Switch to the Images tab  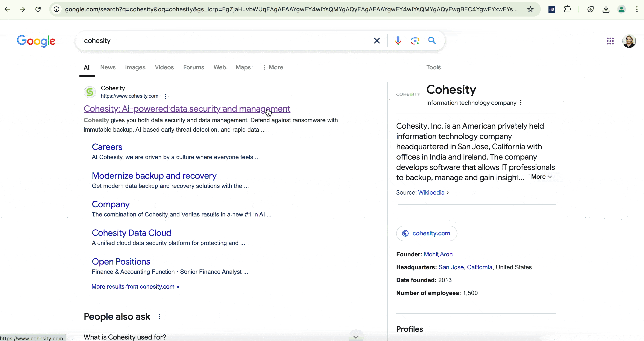coord(135,67)
